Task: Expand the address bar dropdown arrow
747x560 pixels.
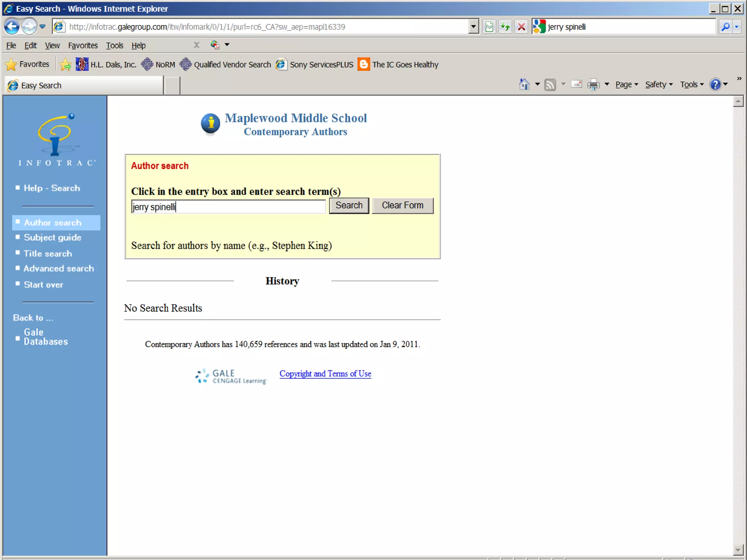Action: tap(473, 27)
